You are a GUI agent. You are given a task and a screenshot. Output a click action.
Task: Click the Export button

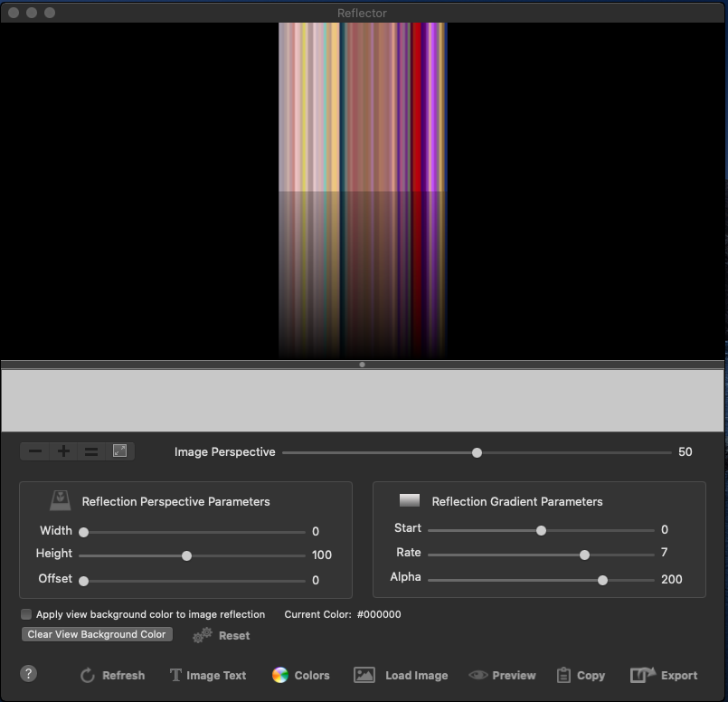click(x=664, y=675)
